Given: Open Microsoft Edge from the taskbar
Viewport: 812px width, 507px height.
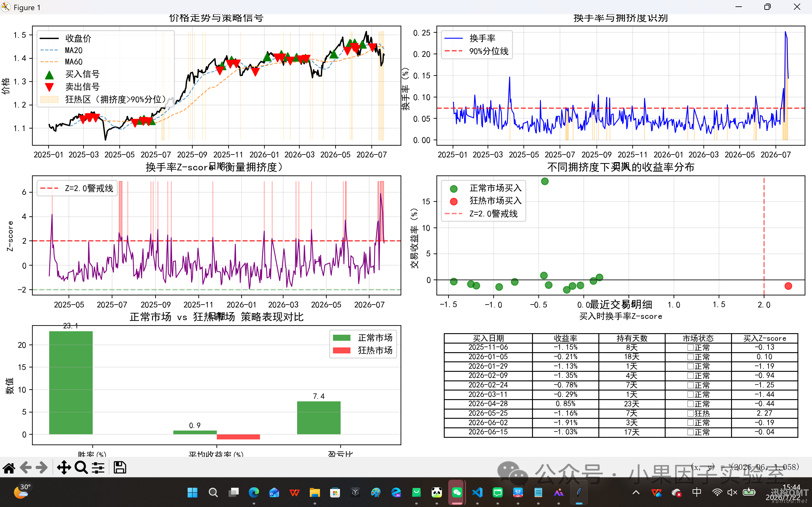Looking at the screenshot, I should coord(254,492).
